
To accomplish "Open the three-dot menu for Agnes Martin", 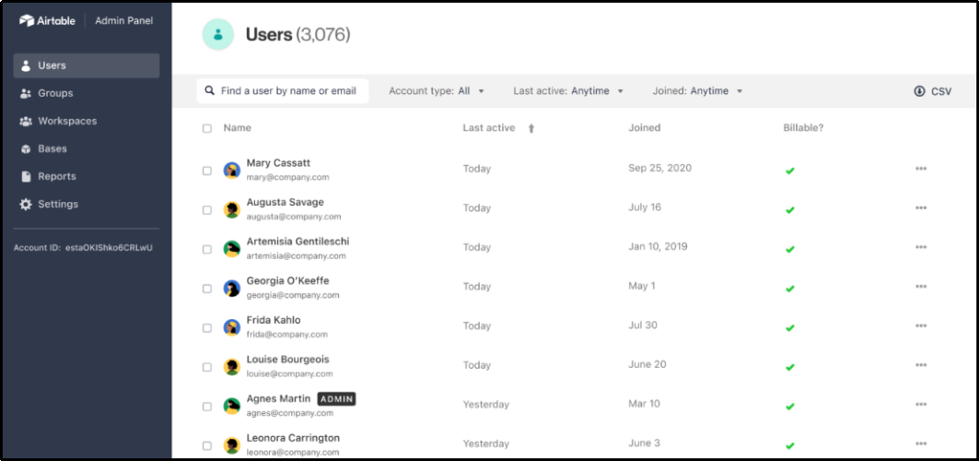I will (921, 405).
